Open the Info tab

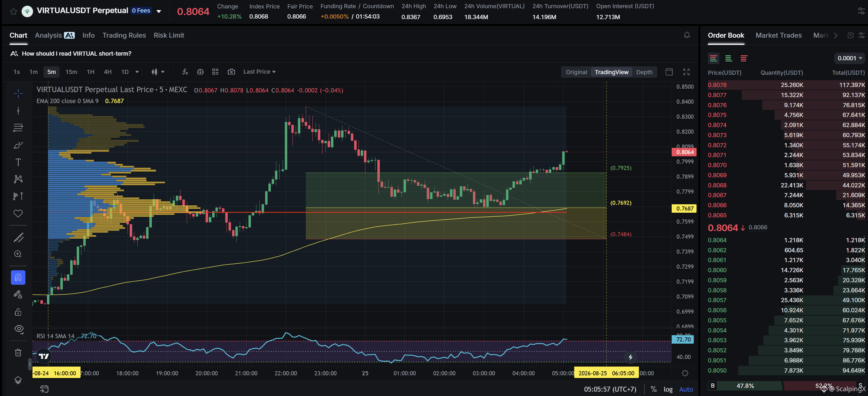pyautogui.click(x=88, y=35)
